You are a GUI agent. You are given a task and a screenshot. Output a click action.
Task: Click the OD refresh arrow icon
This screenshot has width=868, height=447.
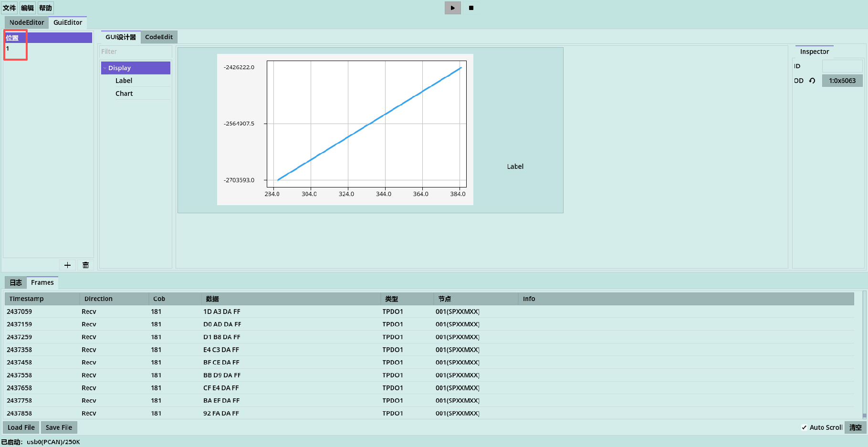(812, 81)
